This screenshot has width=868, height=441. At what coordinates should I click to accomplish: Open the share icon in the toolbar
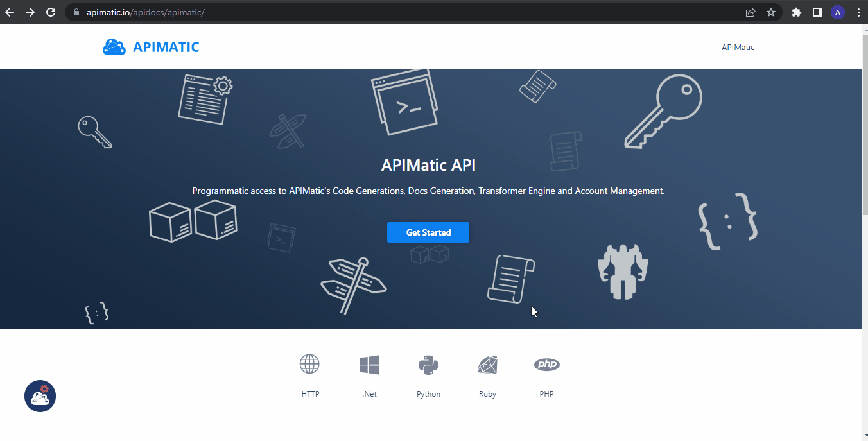tap(750, 12)
